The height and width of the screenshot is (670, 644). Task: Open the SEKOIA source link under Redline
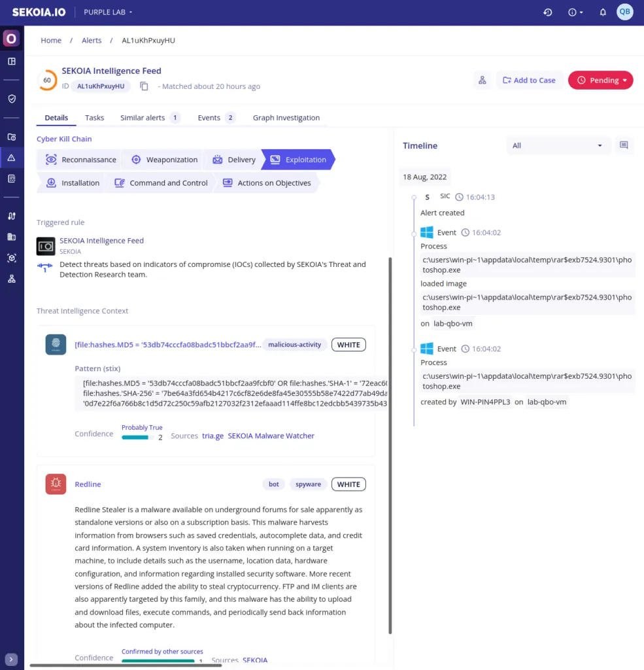[x=255, y=660]
